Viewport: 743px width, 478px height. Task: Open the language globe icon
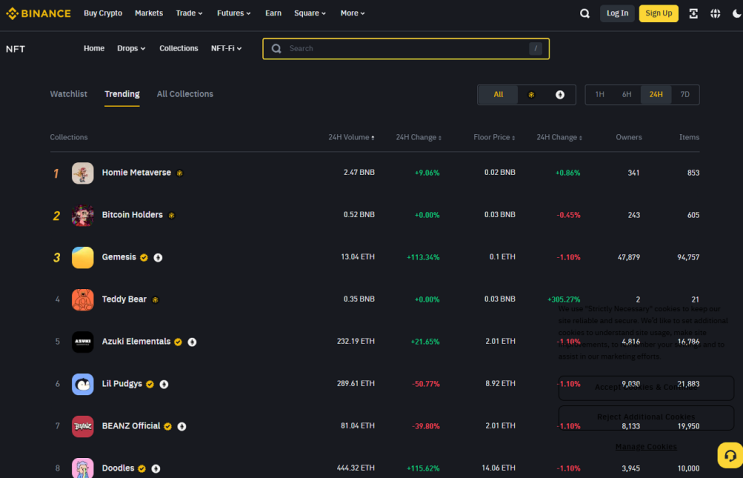coord(715,14)
